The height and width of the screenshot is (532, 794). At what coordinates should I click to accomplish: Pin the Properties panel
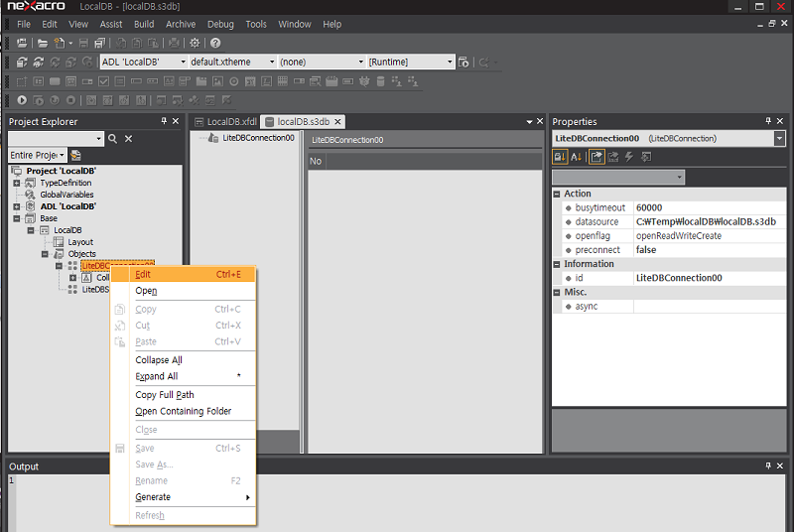768,121
